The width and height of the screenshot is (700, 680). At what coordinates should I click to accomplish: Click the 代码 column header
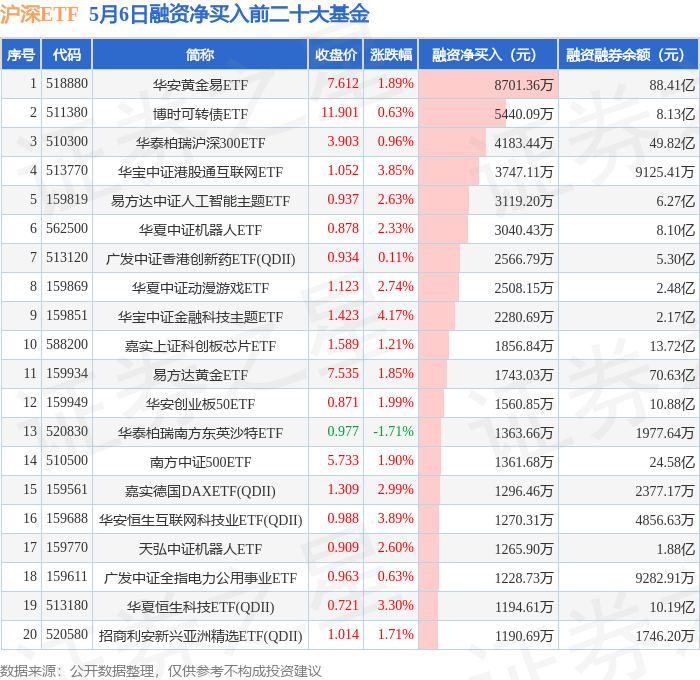point(67,54)
